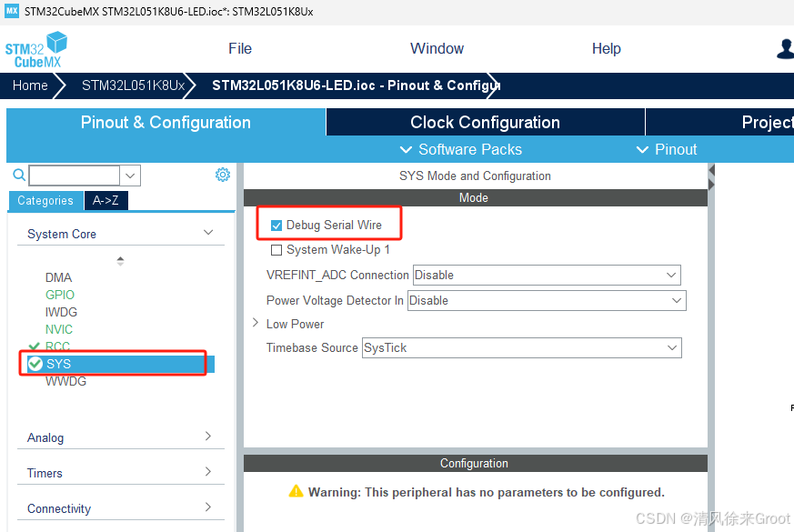Switch to the Project Manager tab

(x=720, y=122)
